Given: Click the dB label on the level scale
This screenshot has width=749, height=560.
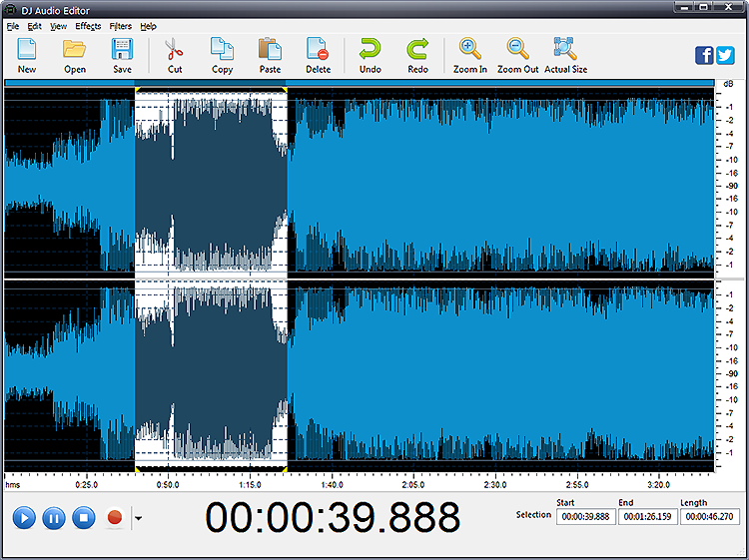Looking at the screenshot, I should point(728,84).
